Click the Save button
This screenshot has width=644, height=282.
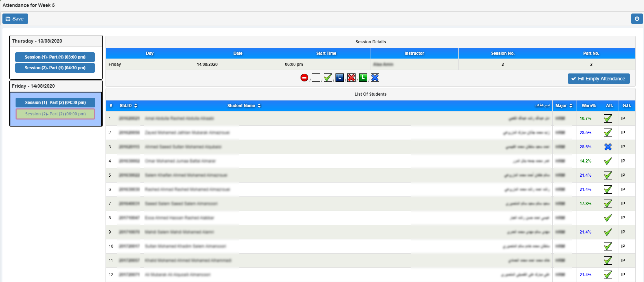tap(15, 19)
